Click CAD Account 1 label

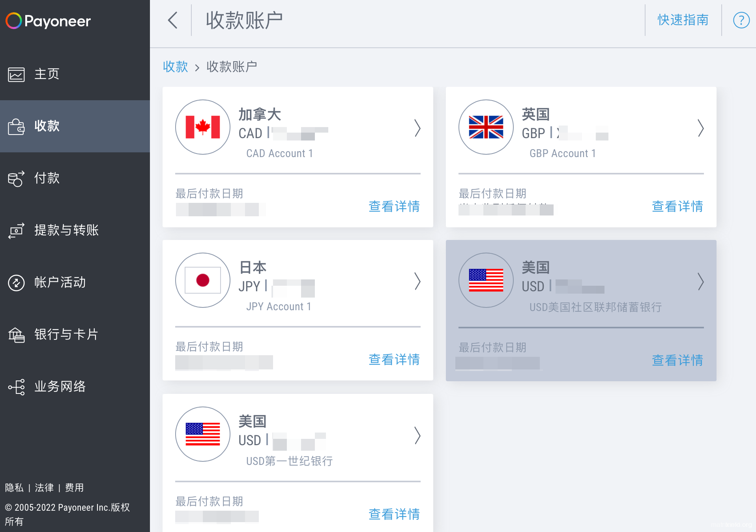coord(280,154)
